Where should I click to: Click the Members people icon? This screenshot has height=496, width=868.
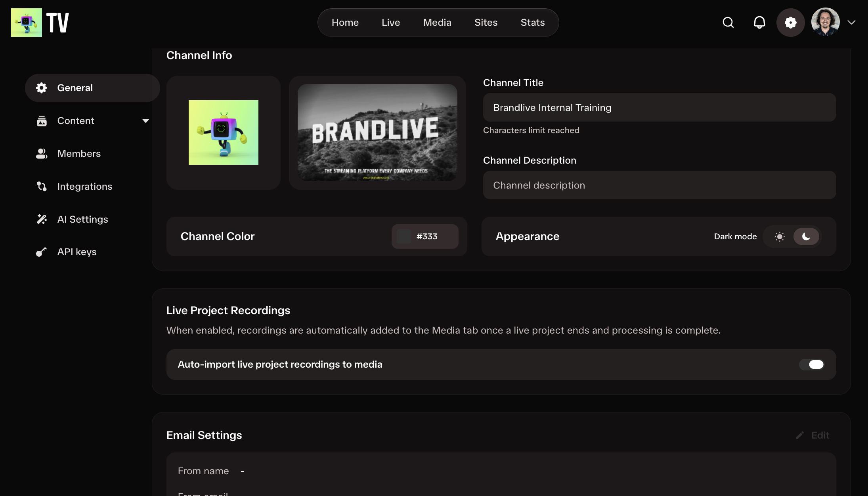tap(42, 154)
